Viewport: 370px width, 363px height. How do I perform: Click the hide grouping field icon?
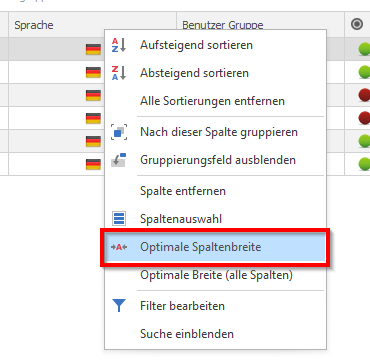(119, 160)
